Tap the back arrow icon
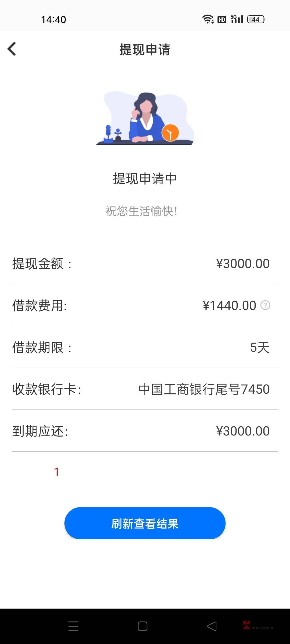Screen dimensions: 290x644 click(x=12, y=49)
